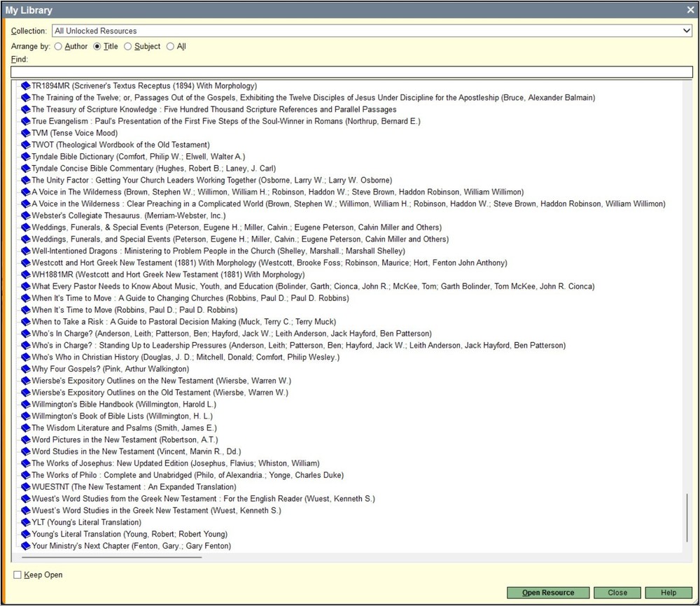Select When It's Time to Move : A Guide

click(190, 298)
